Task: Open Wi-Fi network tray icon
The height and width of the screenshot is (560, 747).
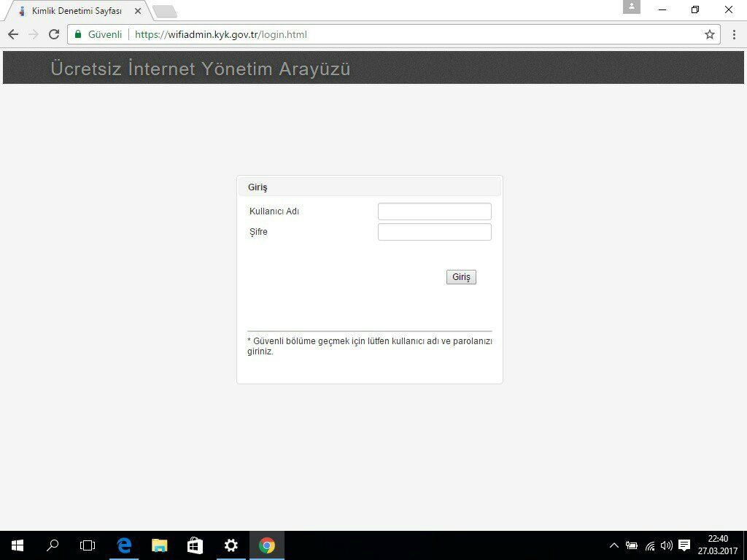Action: 650,545
